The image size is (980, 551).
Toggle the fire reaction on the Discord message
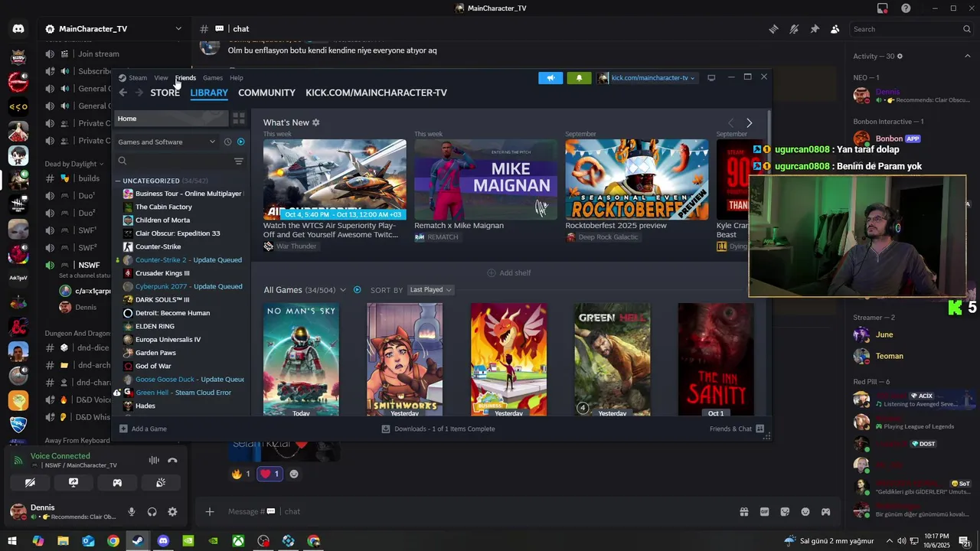(241, 474)
